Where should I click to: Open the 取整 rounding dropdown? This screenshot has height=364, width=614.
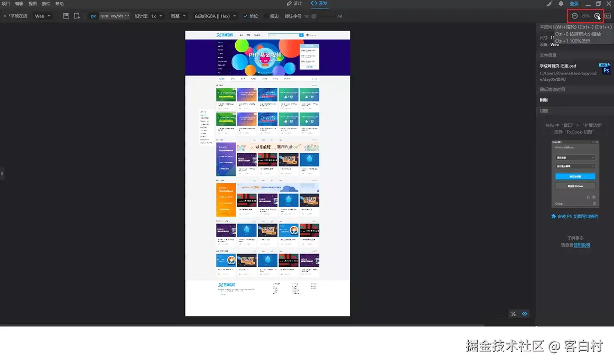tap(178, 16)
